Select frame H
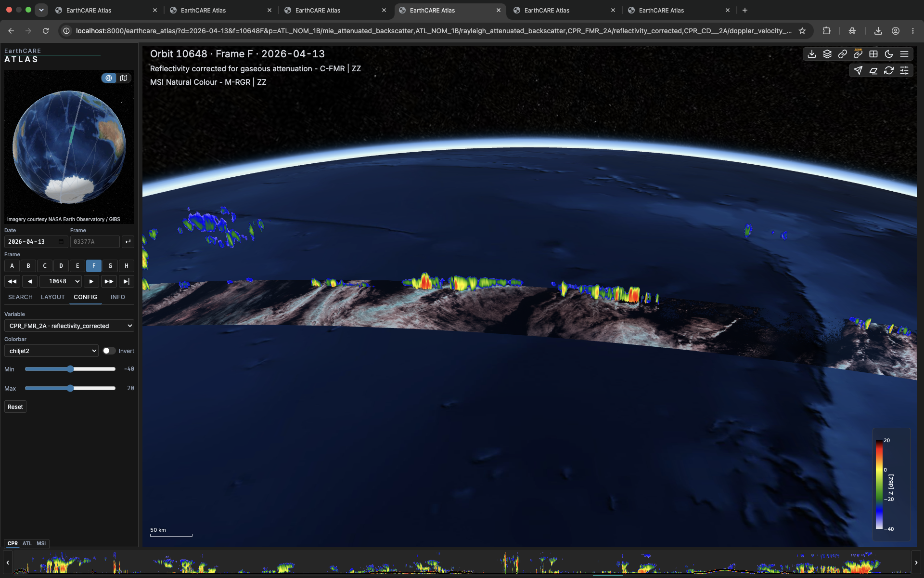 (x=127, y=266)
